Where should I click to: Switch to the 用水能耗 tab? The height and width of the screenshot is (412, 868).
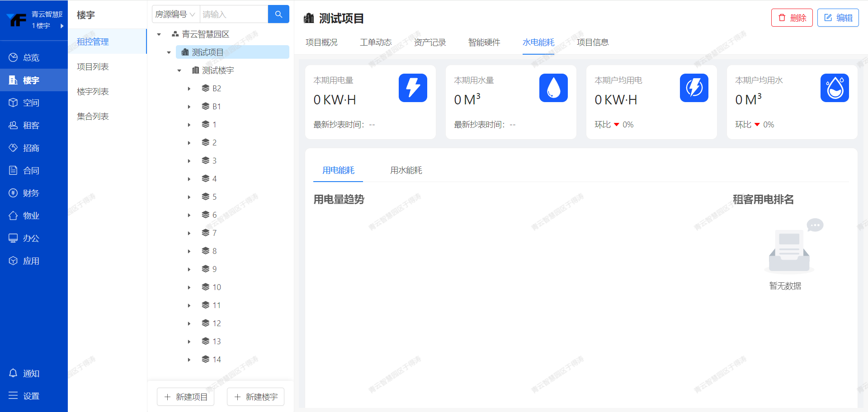click(x=406, y=170)
